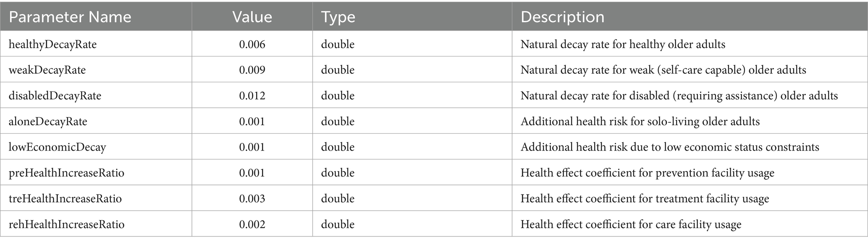This screenshot has width=868, height=244.
Task: Click the disabledDecayRate parameter name
Action: coord(55,96)
